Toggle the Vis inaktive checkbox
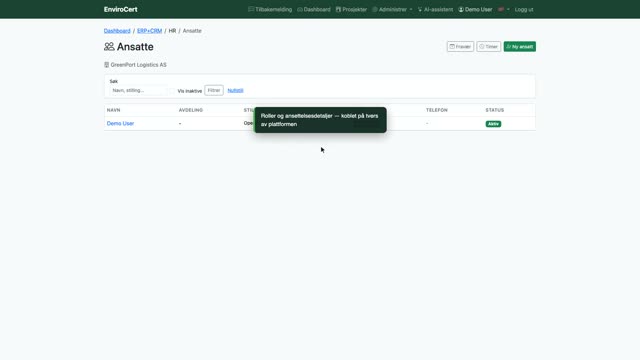Screen dimensions: 640x360 click(x=172, y=91)
